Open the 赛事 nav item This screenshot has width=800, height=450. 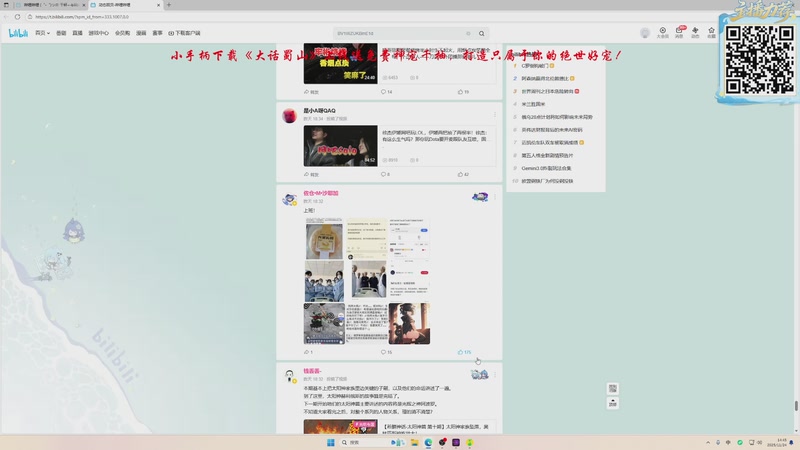coord(158,33)
